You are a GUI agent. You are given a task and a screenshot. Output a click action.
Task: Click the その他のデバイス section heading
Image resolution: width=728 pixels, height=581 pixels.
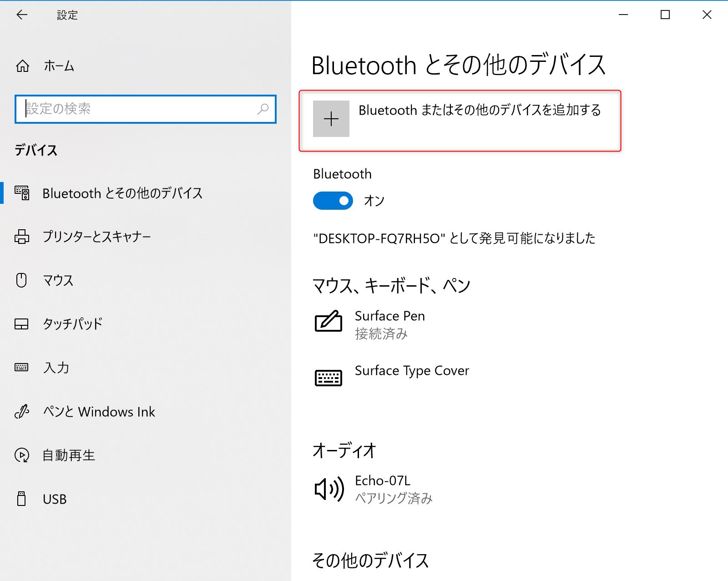pos(370,561)
